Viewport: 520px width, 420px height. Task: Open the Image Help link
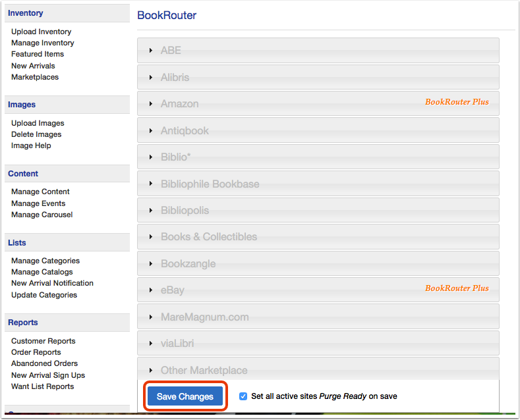coord(31,145)
